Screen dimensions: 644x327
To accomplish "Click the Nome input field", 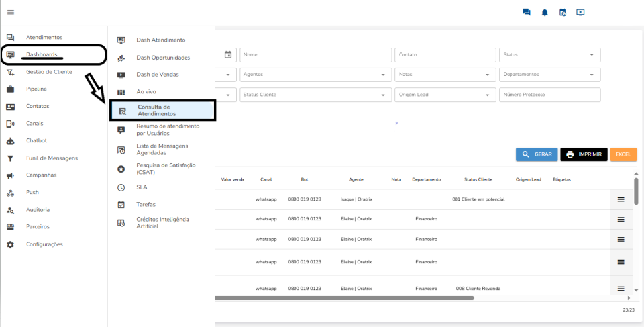I will click(x=315, y=55).
